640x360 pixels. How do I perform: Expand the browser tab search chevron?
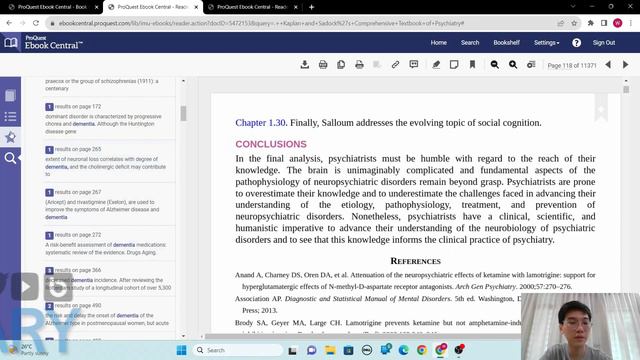[573, 7]
